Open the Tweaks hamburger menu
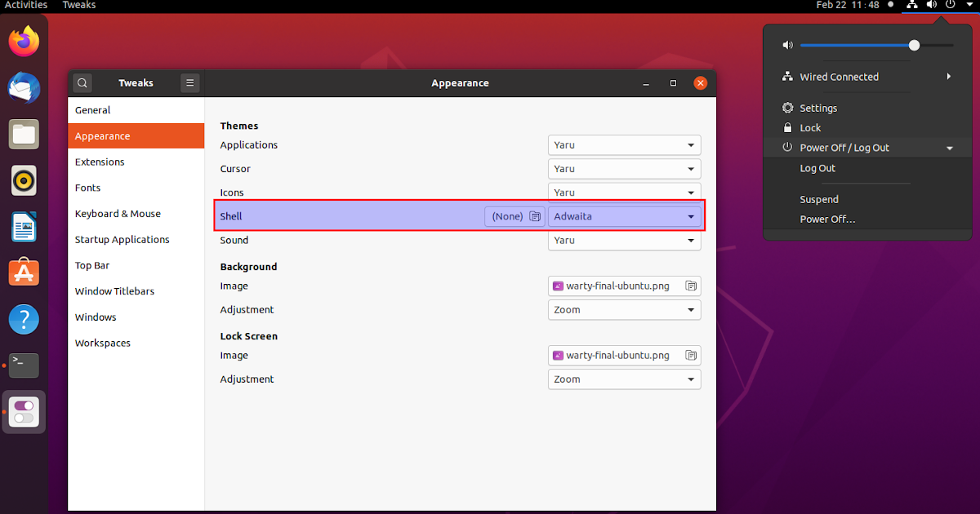Screen dimensions: 980x514 (190, 82)
